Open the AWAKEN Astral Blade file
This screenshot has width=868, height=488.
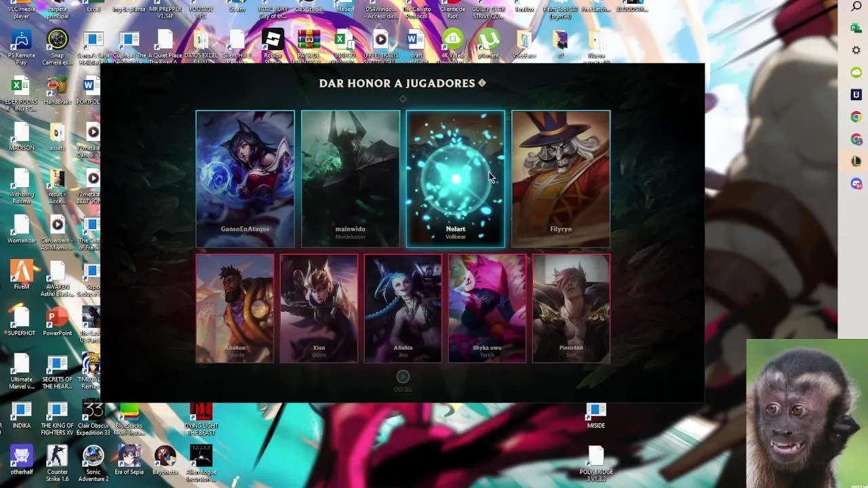(x=58, y=279)
